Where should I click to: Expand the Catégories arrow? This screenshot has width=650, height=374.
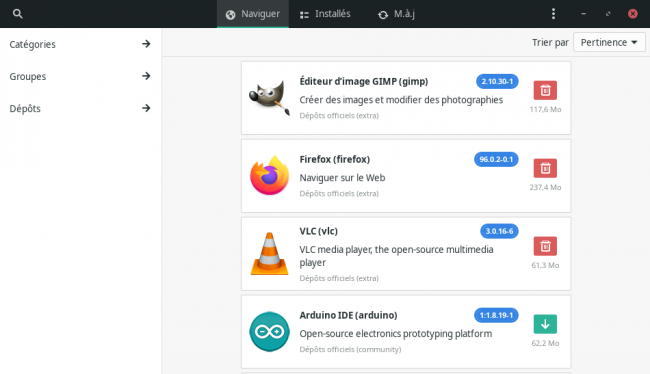(146, 44)
